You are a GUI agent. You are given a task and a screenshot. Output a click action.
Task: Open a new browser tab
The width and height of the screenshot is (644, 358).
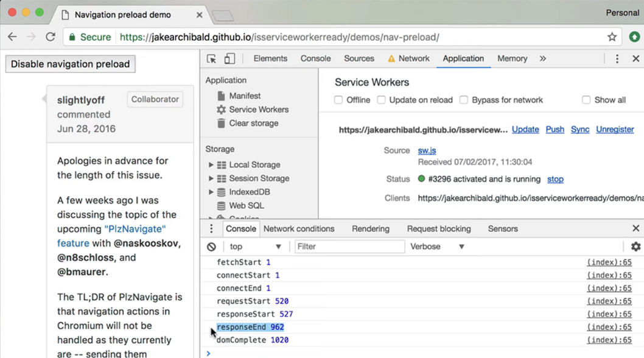click(x=223, y=16)
